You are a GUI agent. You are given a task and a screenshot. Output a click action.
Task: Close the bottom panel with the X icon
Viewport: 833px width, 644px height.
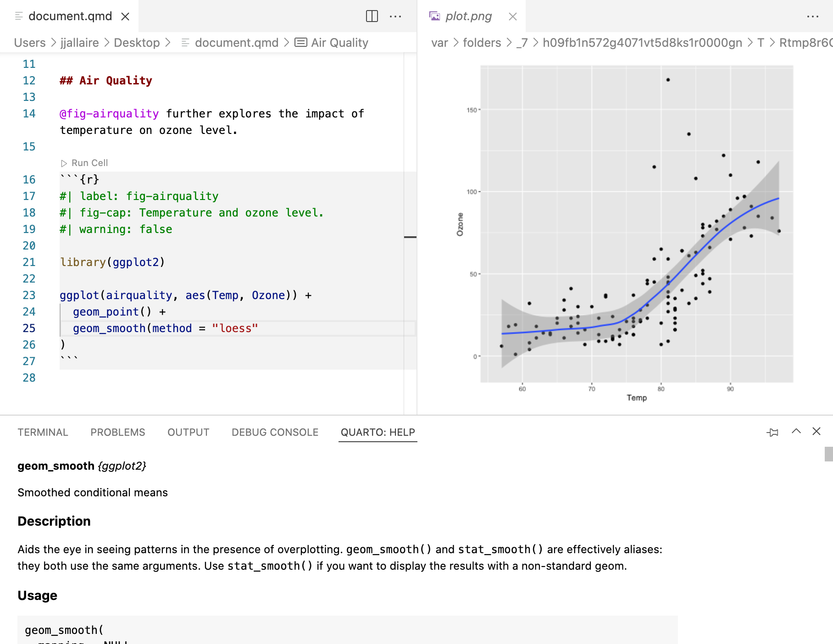click(817, 432)
